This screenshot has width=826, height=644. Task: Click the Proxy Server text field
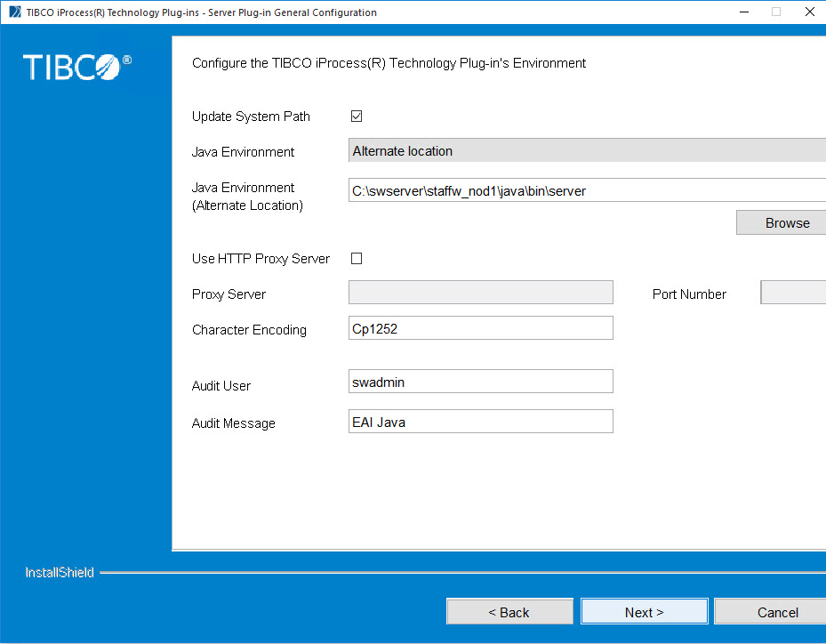481,293
